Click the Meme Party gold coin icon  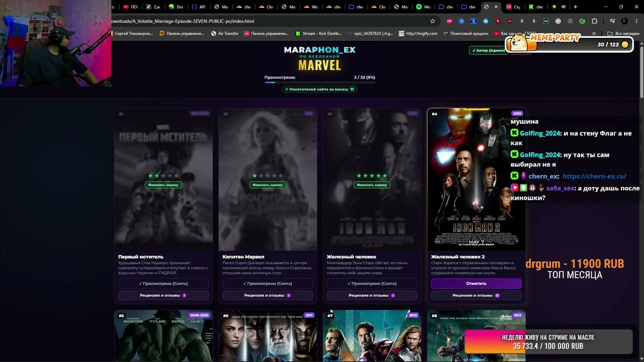625,45
